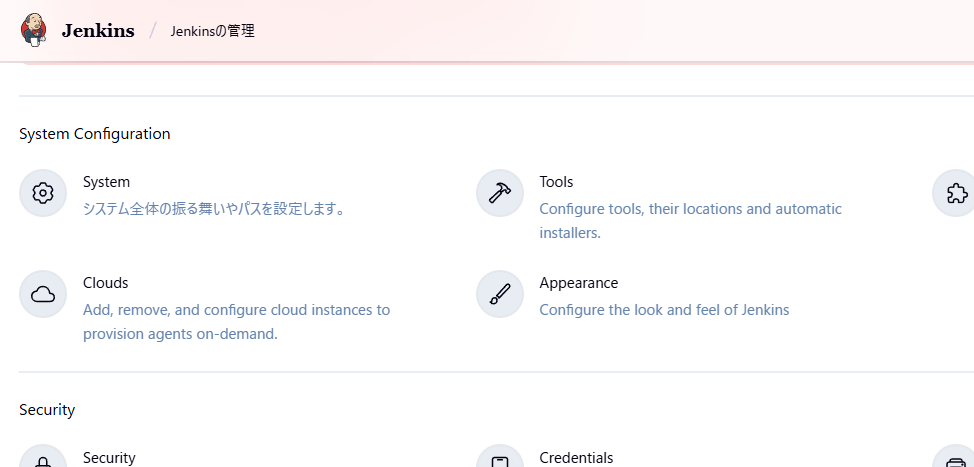Viewport: 974px width, 467px height.
Task: Open Security item title beside lock icon
Action: (x=109, y=458)
